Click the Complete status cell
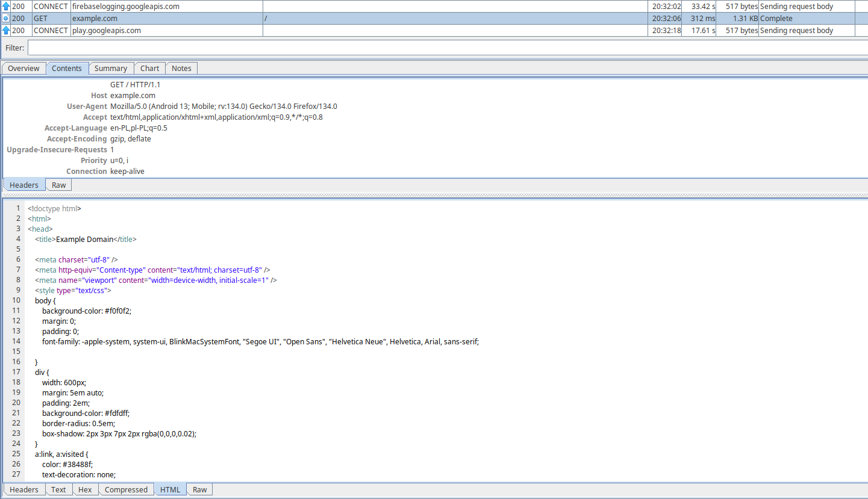The height and width of the screenshot is (499, 868). tap(807, 19)
